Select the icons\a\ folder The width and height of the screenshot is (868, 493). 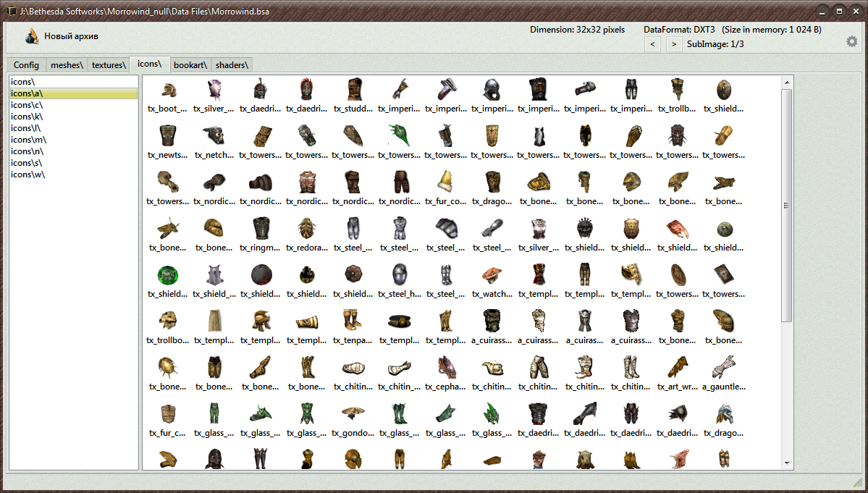click(x=73, y=93)
